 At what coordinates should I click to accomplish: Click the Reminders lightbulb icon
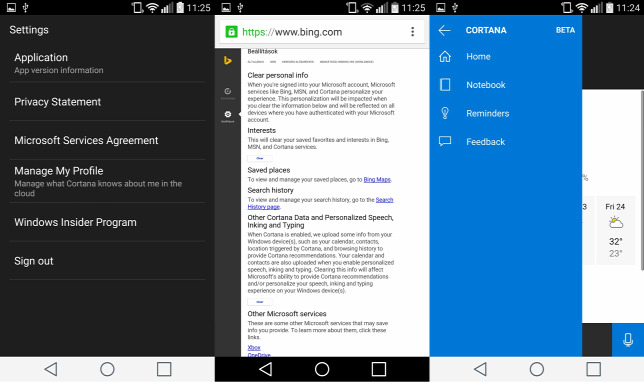coord(445,113)
